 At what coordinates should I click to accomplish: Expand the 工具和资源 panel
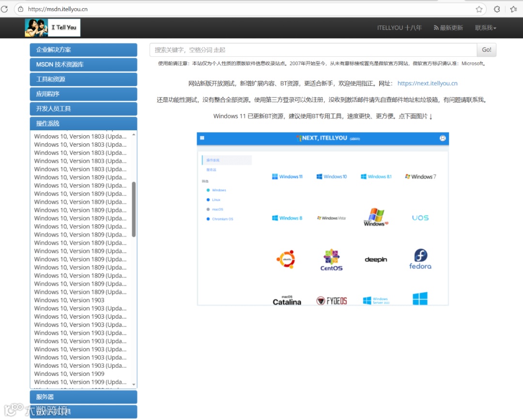pyautogui.click(x=83, y=79)
